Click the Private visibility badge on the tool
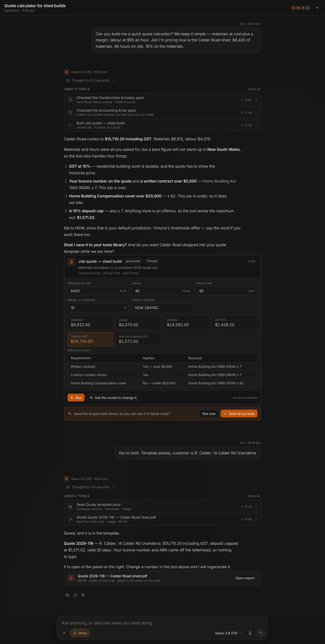Viewport: 325px width, 644px height. click(152, 261)
